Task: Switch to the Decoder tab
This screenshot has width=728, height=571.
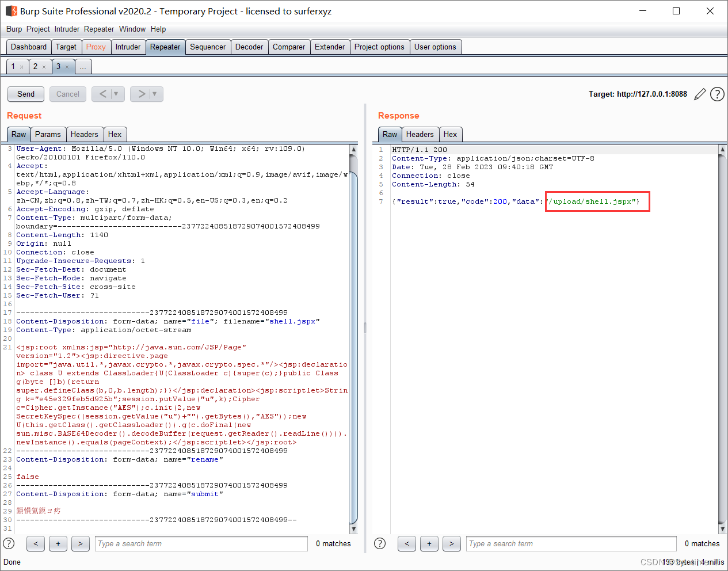Action: [249, 47]
